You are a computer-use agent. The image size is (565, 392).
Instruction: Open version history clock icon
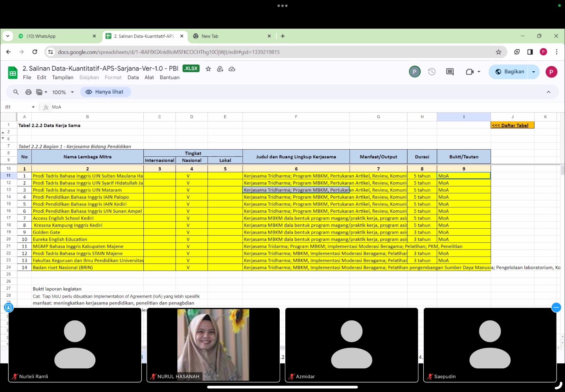click(x=432, y=72)
